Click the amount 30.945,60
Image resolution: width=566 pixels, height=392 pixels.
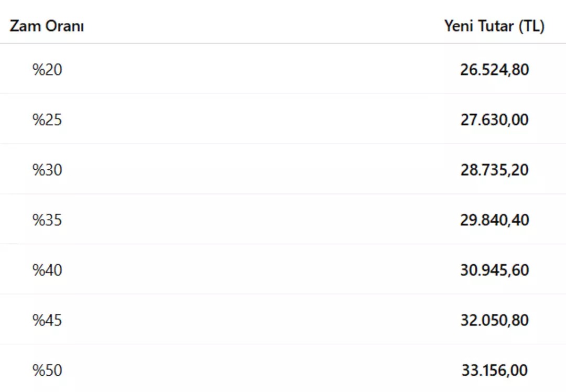tap(494, 270)
